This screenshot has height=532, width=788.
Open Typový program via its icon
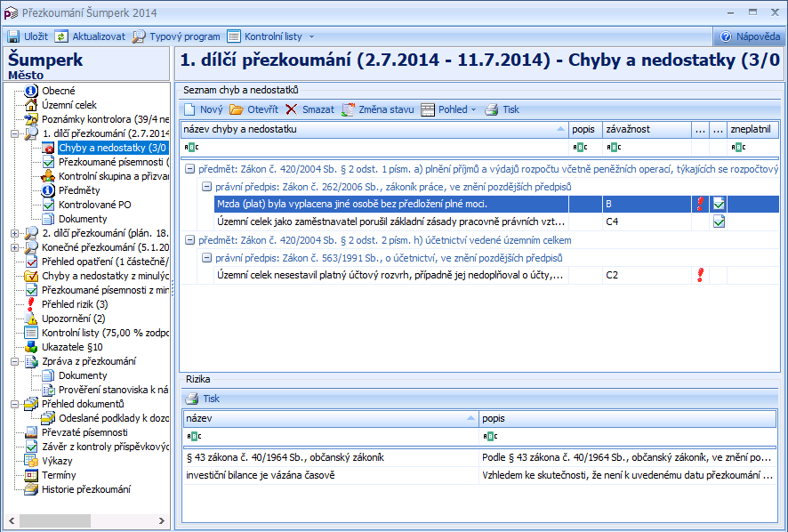[x=139, y=36]
